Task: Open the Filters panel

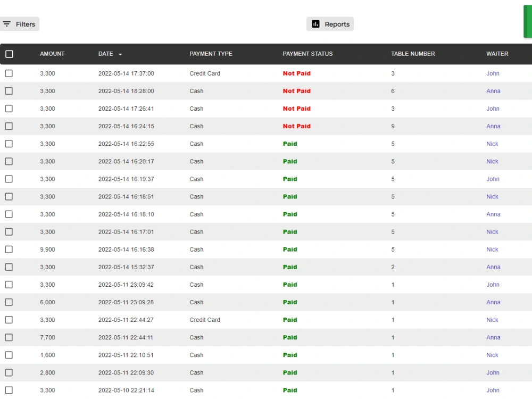Action: click(19, 24)
